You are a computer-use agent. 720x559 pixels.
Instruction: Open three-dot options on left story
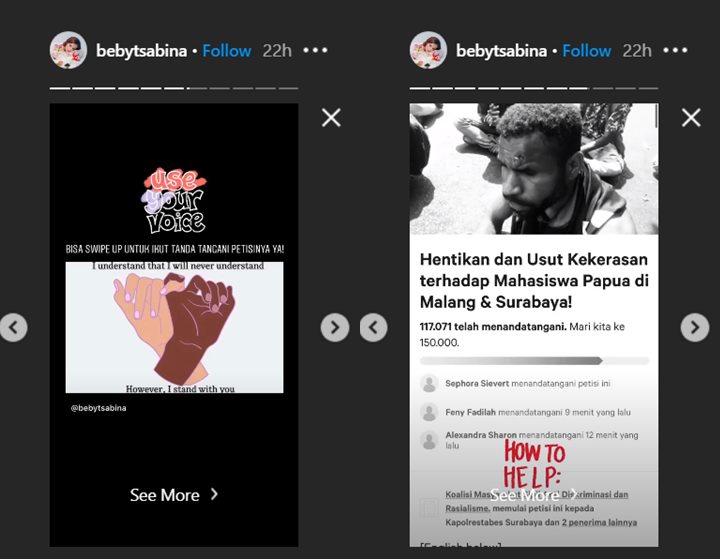coord(315,50)
